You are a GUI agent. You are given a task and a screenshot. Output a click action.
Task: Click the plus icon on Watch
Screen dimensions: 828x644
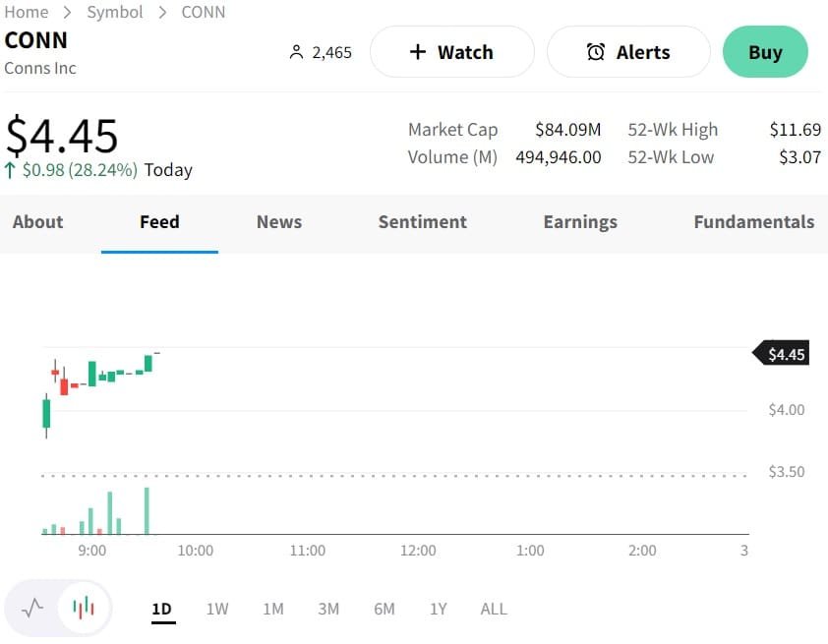417,52
